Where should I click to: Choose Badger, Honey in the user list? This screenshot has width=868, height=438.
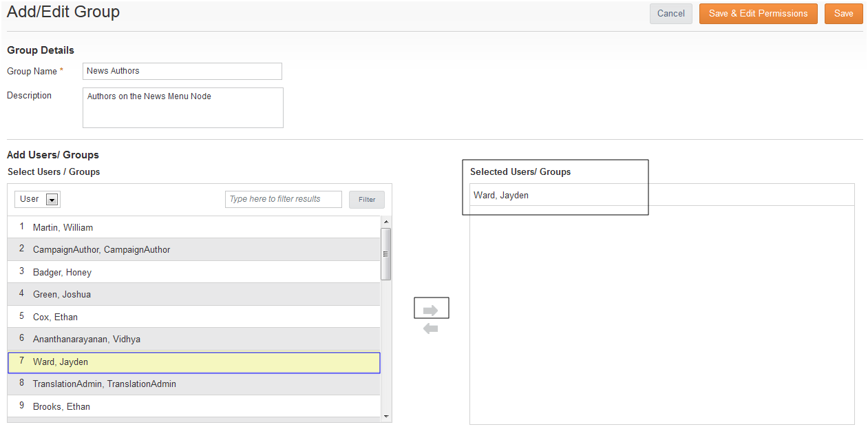pos(62,272)
